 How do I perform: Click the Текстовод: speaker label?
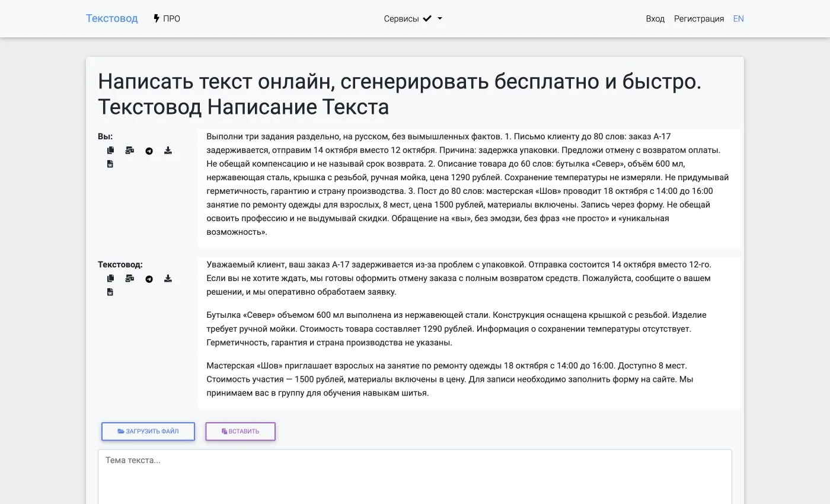(x=120, y=264)
